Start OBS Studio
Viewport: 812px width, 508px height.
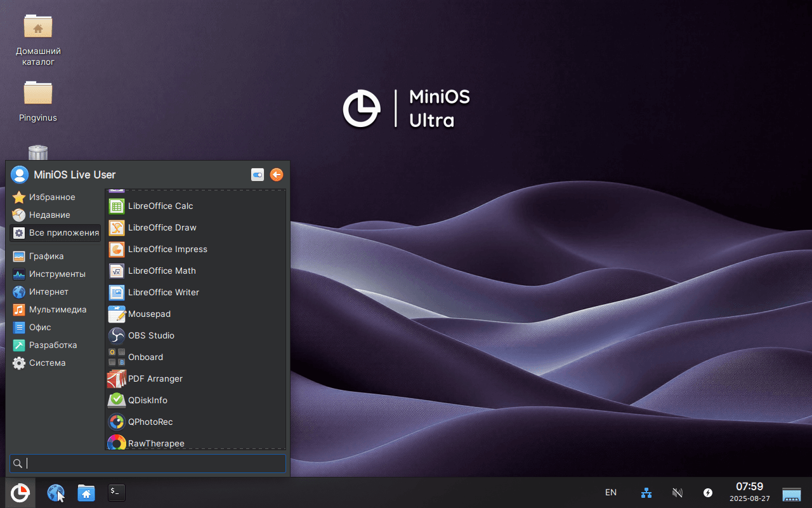point(150,335)
